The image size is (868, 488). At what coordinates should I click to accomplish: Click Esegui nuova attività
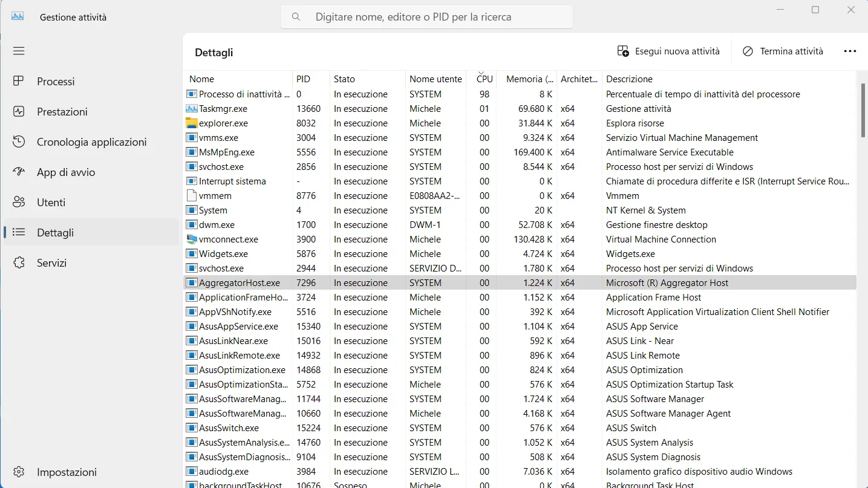click(668, 51)
